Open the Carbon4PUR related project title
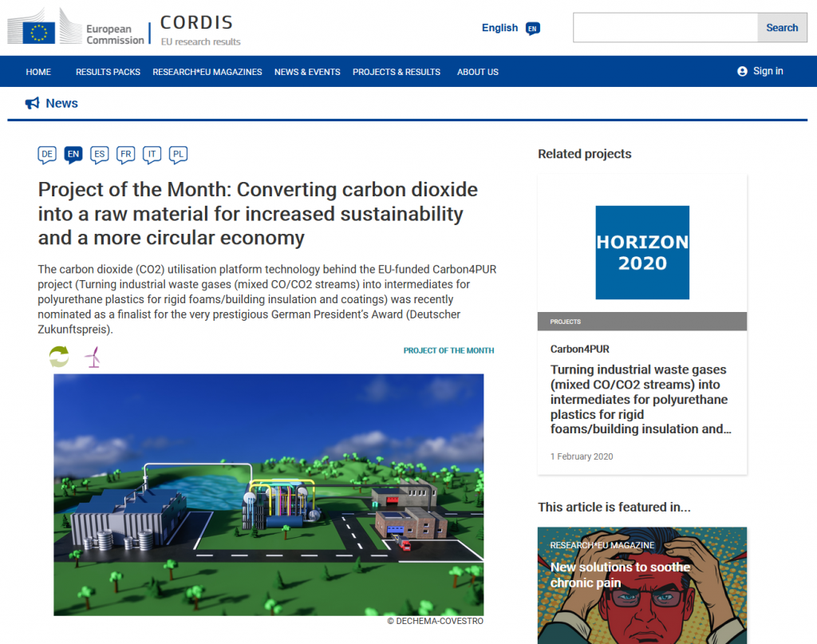Image resolution: width=817 pixels, height=644 pixels. click(x=641, y=399)
